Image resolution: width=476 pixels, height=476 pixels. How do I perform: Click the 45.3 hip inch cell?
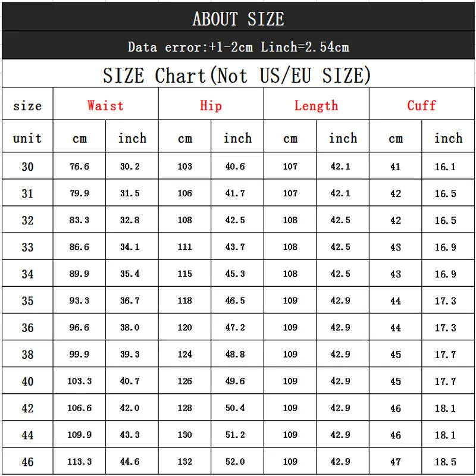click(237, 273)
